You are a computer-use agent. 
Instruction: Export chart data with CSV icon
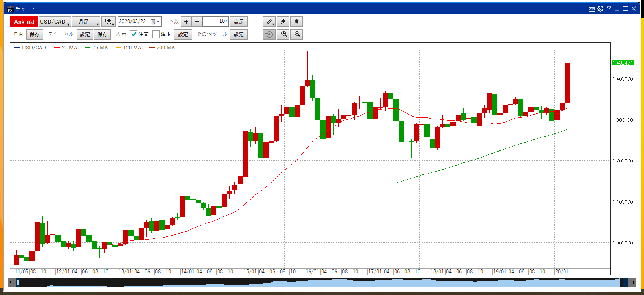pyautogui.click(x=592, y=8)
